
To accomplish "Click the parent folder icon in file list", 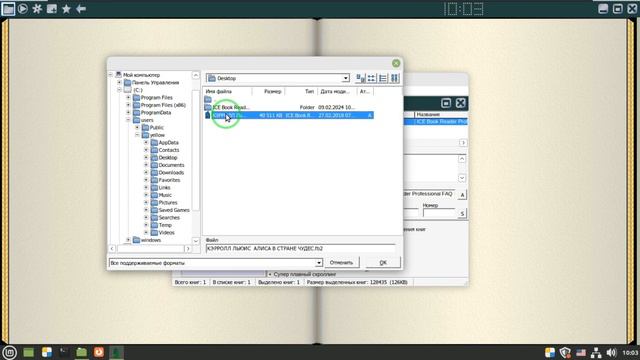I will click(x=208, y=99).
